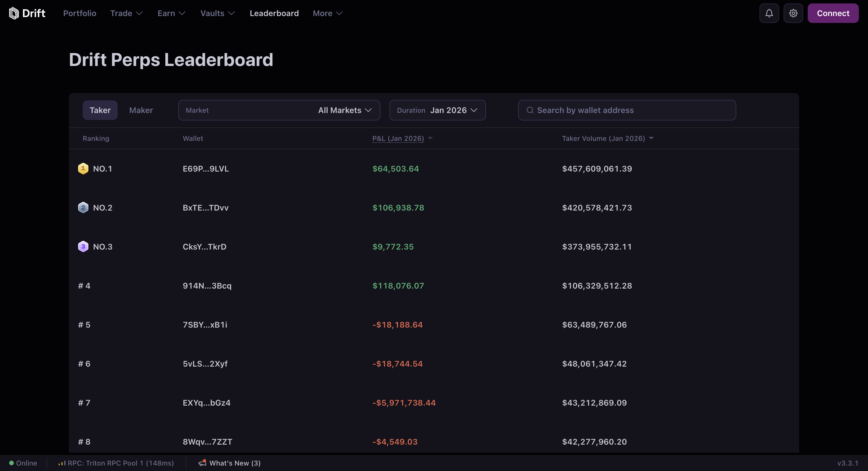Open the All Markets dropdown
This screenshot has width=868, height=471.
click(x=344, y=110)
